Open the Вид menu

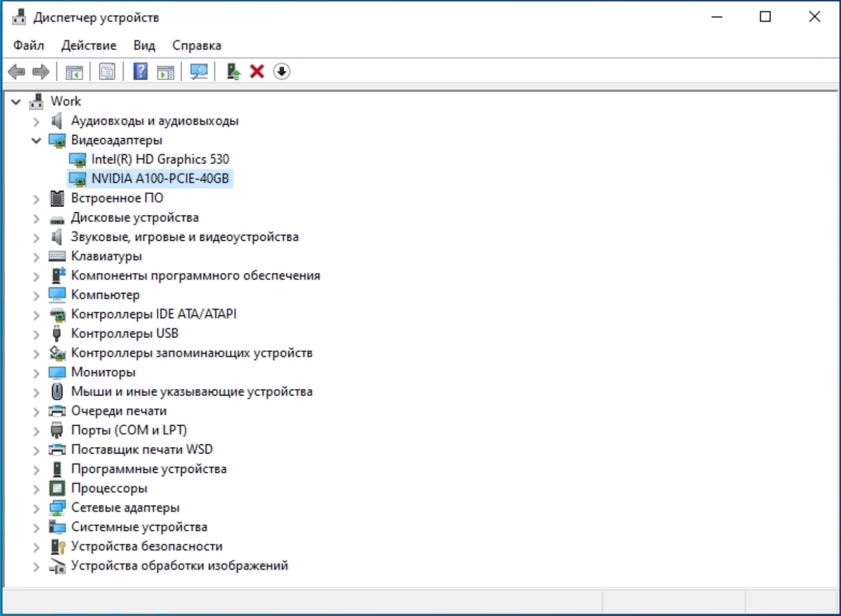pos(144,46)
